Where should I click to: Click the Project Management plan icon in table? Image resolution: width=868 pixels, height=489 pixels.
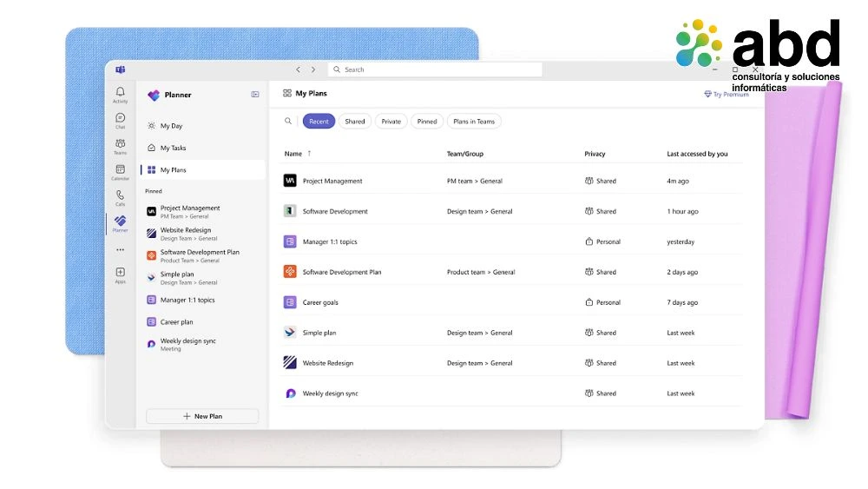[290, 181]
